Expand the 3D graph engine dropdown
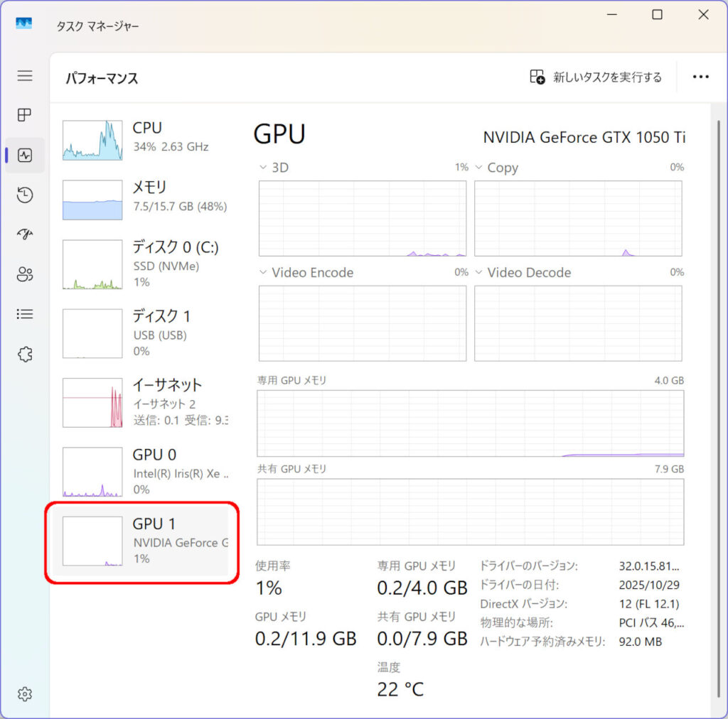Viewport: 728px width, 719px height. pyautogui.click(x=264, y=168)
